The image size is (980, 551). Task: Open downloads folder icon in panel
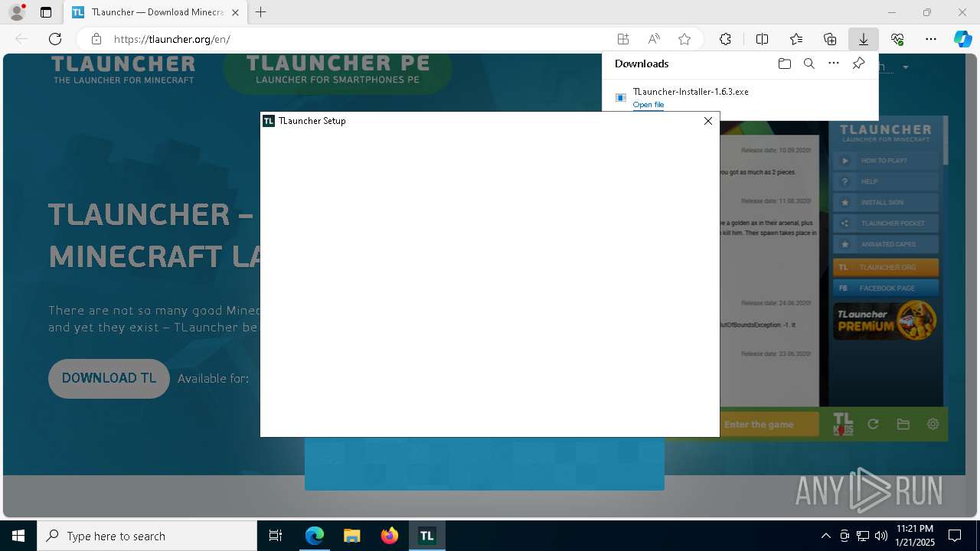coord(784,64)
